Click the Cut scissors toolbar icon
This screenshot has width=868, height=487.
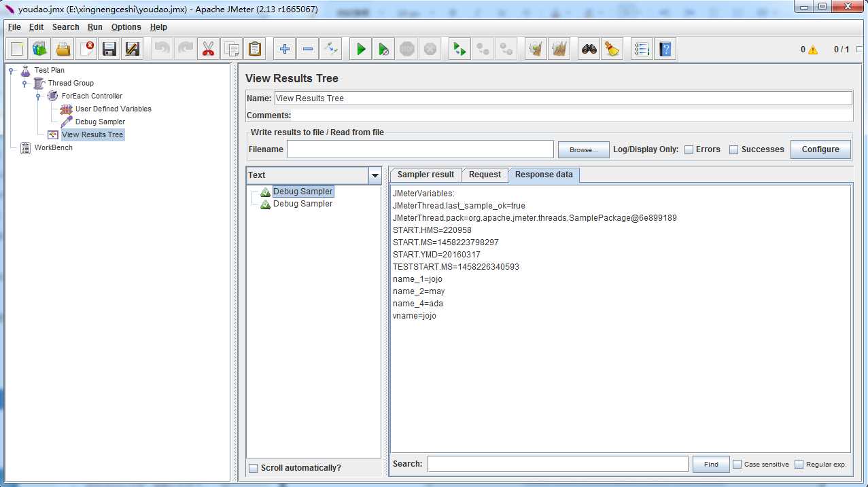(x=208, y=49)
